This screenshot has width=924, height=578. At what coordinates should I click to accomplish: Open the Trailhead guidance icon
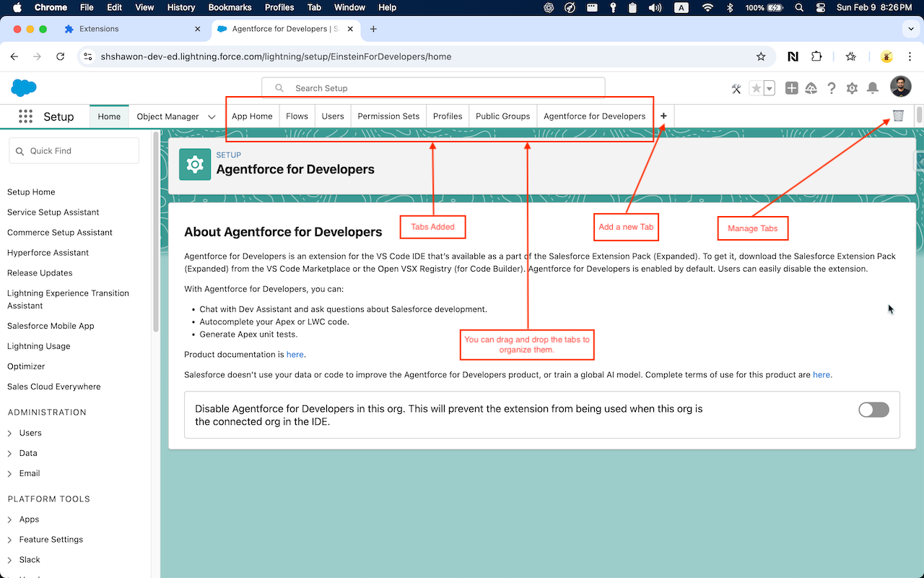pos(811,88)
